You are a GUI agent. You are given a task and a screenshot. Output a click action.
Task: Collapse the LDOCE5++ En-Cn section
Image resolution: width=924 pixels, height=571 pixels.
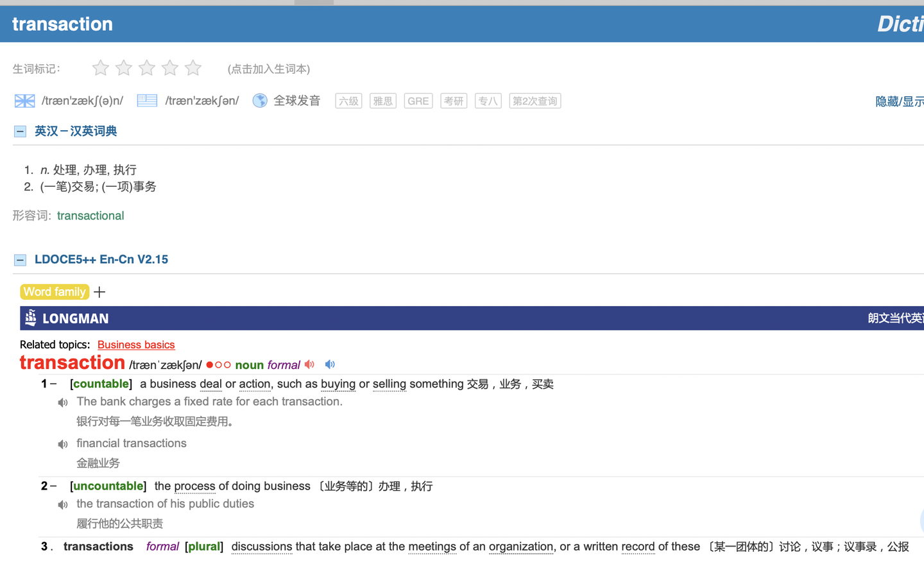tap(20, 259)
